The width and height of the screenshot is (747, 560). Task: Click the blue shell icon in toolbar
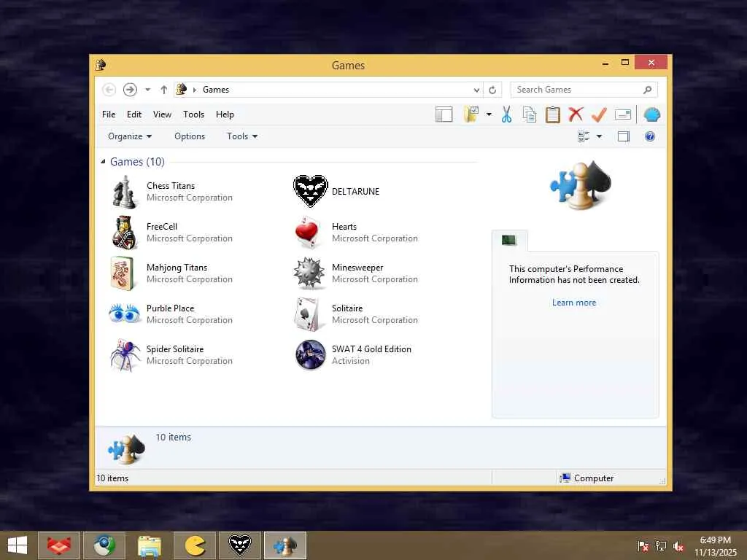(651, 114)
